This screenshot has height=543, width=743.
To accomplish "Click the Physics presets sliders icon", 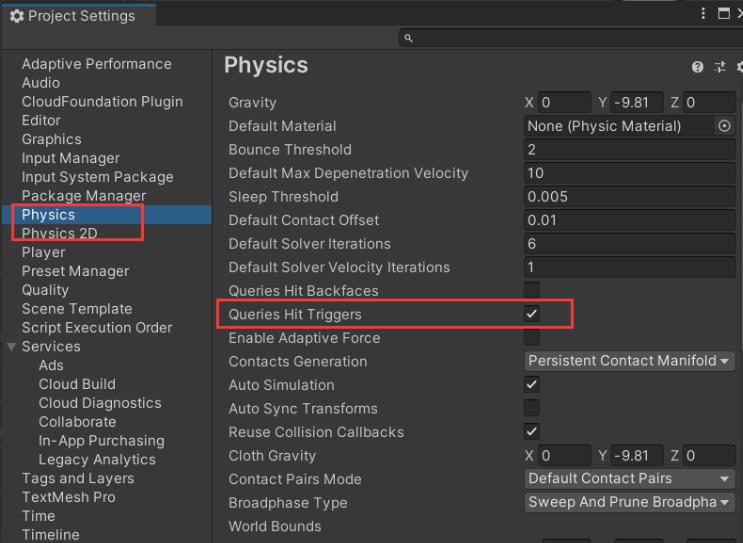I will click(x=719, y=67).
